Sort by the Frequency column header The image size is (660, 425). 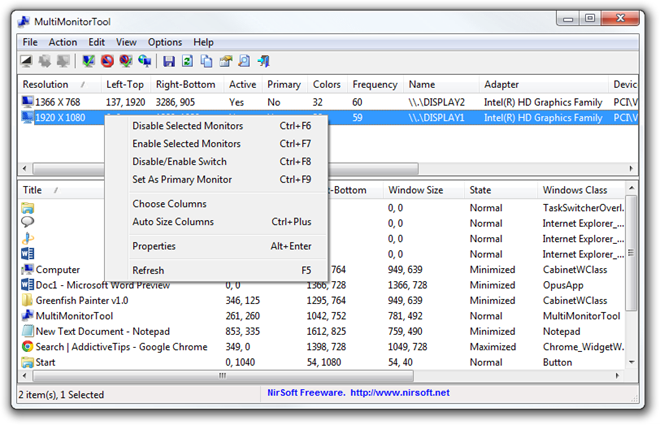[375, 84]
